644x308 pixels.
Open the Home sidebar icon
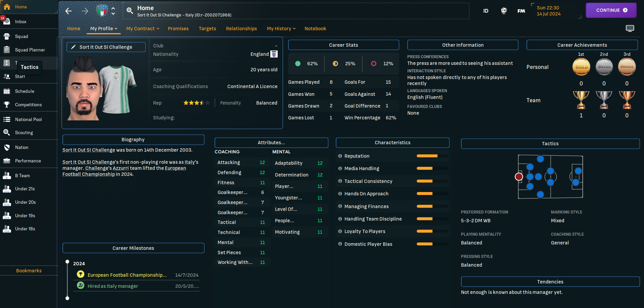pos(7,7)
